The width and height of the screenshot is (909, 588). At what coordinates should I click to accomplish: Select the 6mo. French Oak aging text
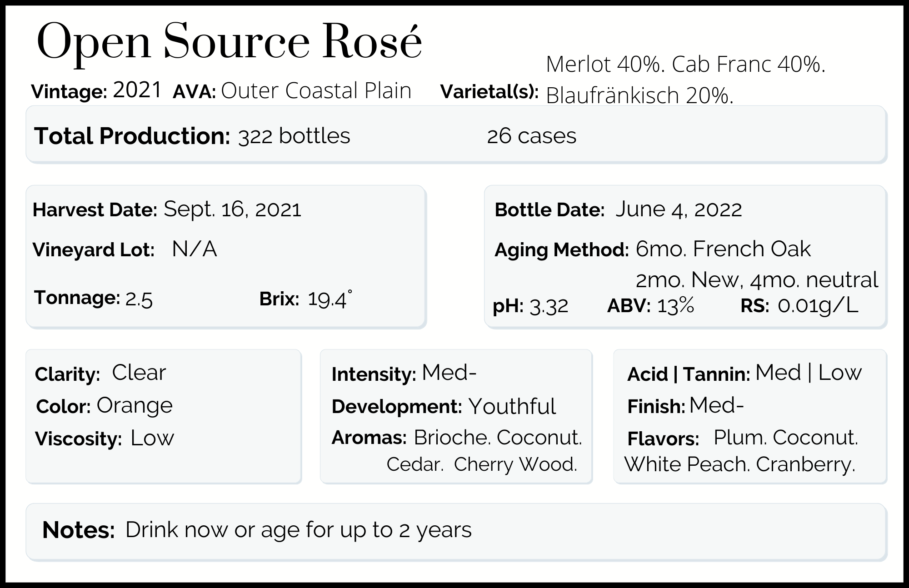[x=723, y=249]
